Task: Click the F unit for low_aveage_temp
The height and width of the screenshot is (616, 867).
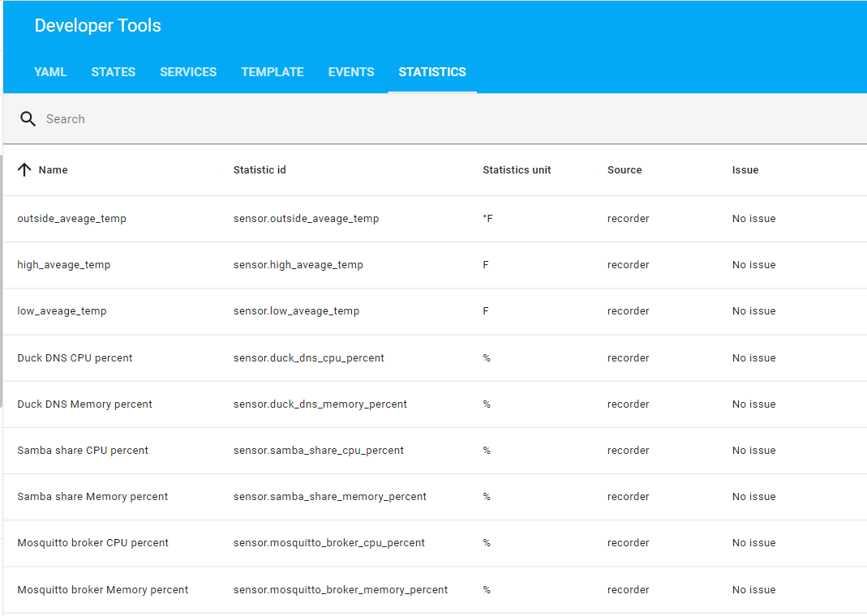Action: 486,311
